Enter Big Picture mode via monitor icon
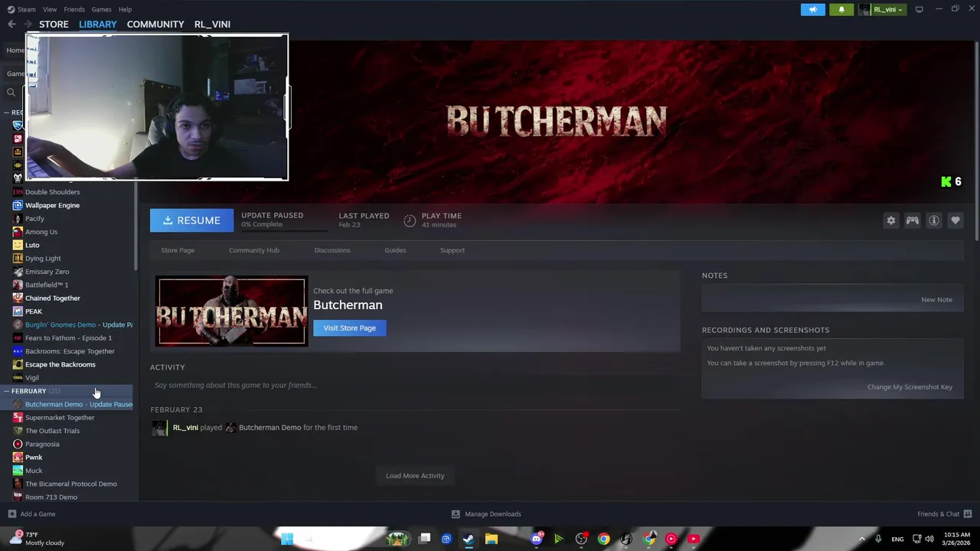Image resolution: width=980 pixels, height=551 pixels. coord(919,9)
